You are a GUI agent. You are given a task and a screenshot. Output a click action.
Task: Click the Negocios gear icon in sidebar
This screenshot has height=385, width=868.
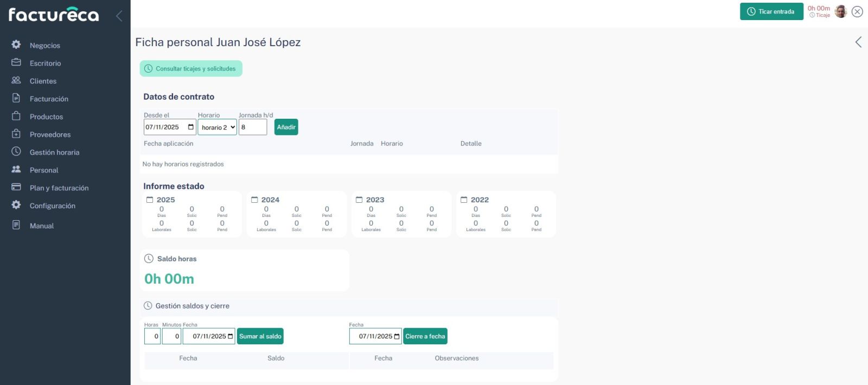click(x=16, y=44)
